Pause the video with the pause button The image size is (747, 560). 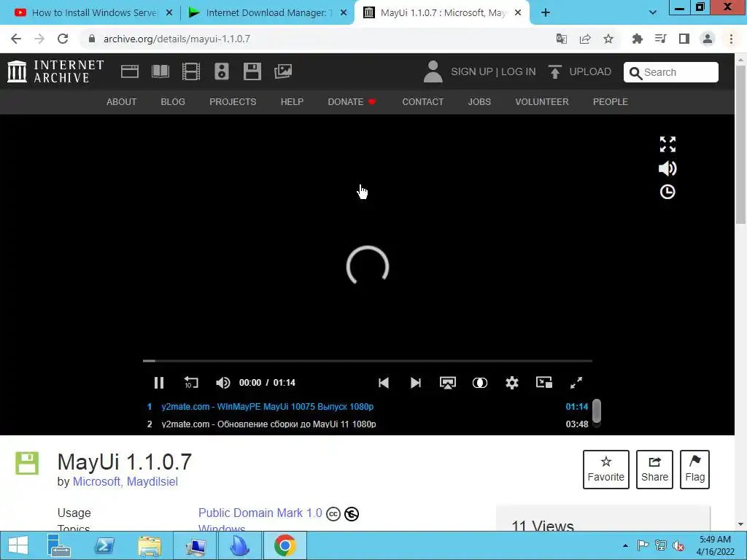[x=159, y=383]
